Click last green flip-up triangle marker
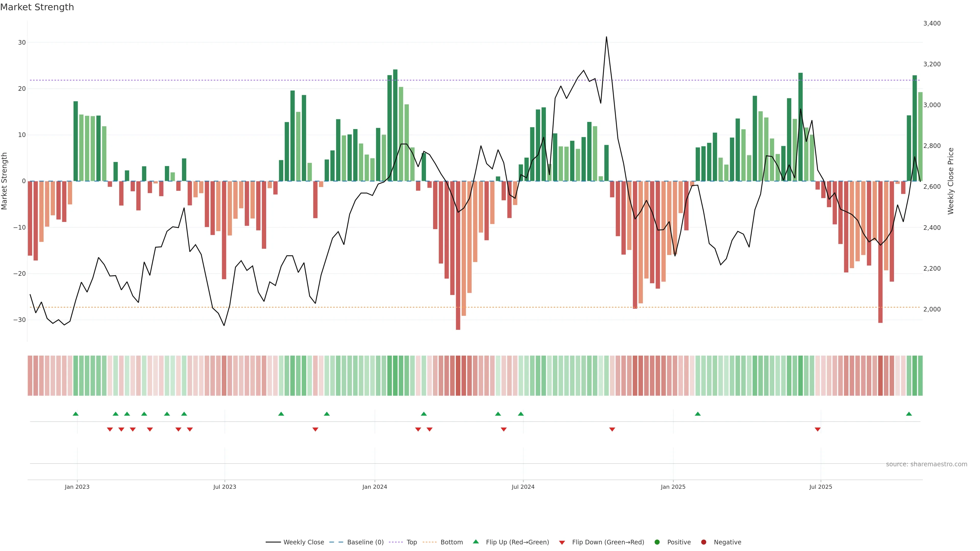The image size is (980, 551). pyautogui.click(x=909, y=414)
